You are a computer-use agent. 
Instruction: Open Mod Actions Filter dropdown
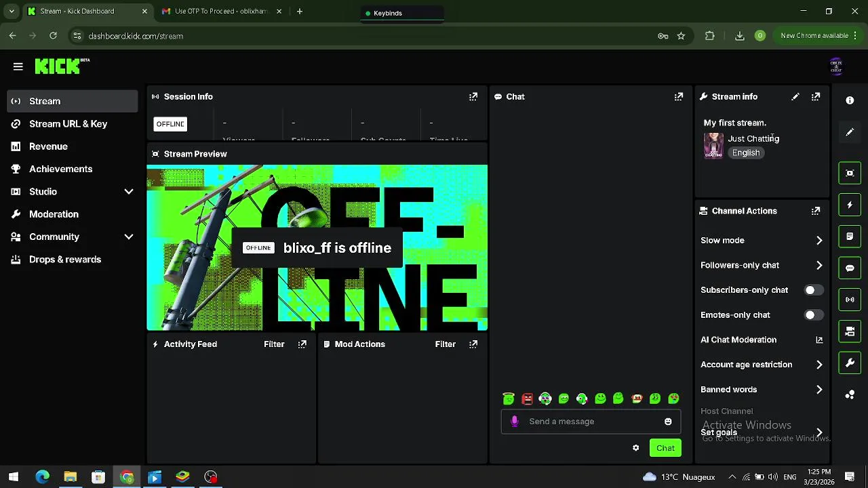(x=445, y=344)
